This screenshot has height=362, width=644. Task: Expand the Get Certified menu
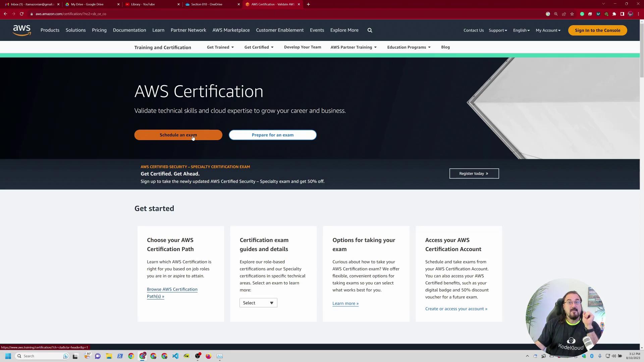click(259, 47)
